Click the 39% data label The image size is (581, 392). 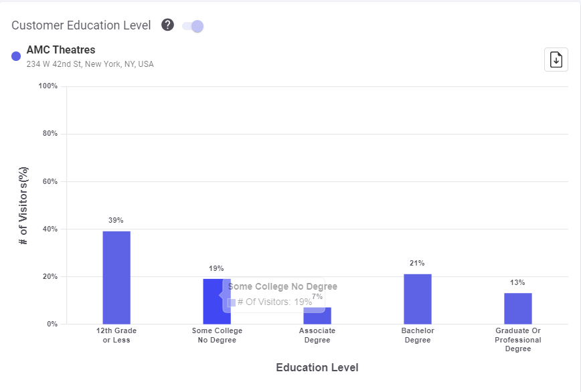[x=116, y=220]
